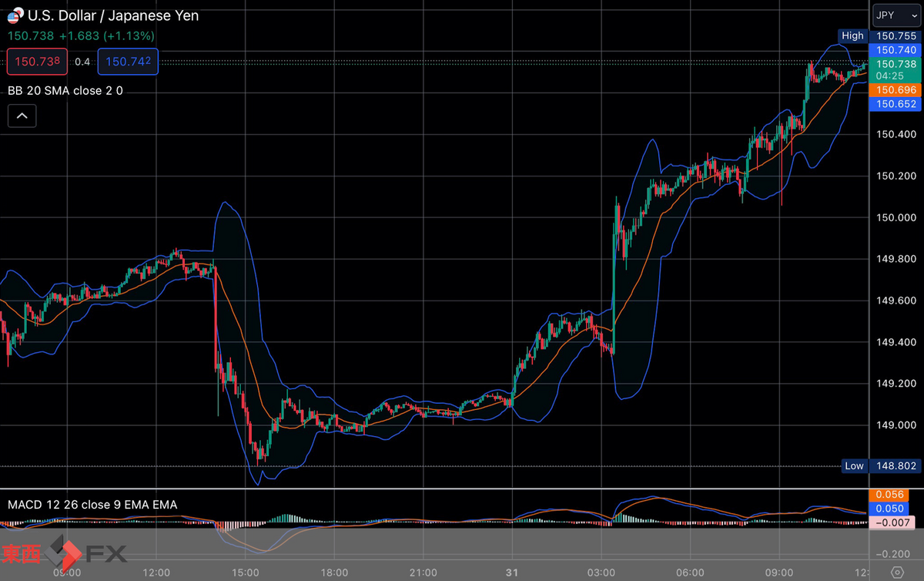Click the 150.000 level on price axis
Image resolution: width=924 pixels, height=581 pixels.
pyautogui.click(x=896, y=217)
